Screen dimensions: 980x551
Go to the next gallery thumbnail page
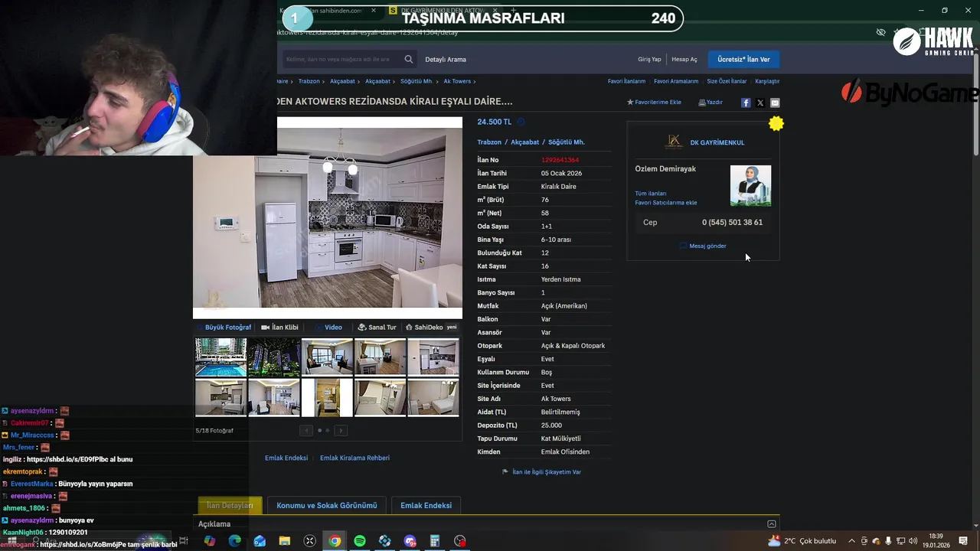click(341, 430)
